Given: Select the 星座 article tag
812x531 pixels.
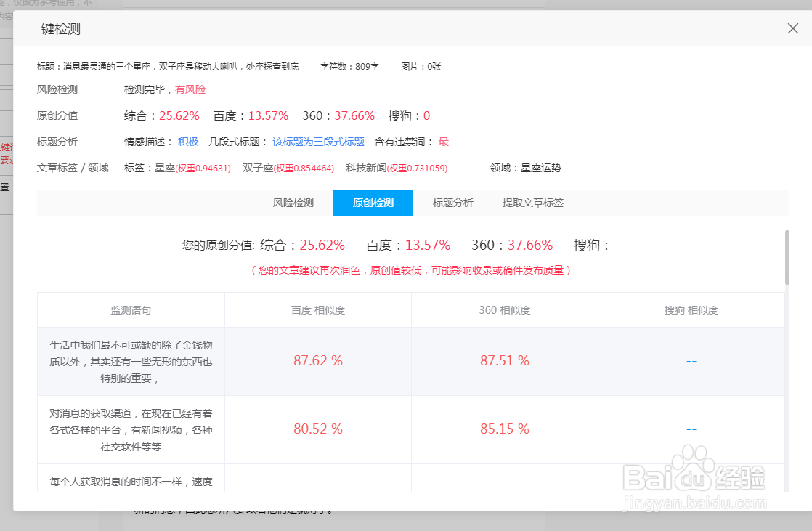Looking at the screenshot, I should (x=164, y=167).
